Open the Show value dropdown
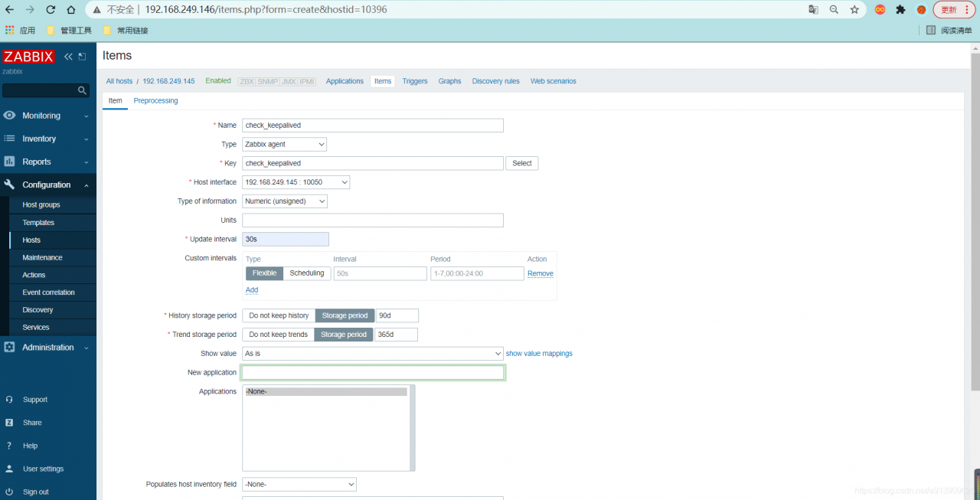Image resolution: width=980 pixels, height=500 pixels. pyautogui.click(x=373, y=354)
